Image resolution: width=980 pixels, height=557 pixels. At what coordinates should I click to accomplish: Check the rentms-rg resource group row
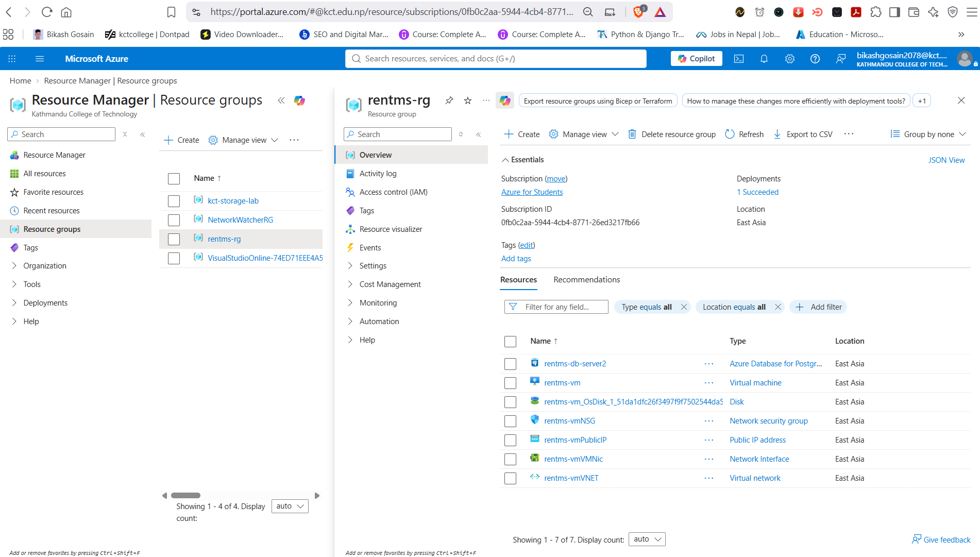pyautogui.click(x=174, y=239)
